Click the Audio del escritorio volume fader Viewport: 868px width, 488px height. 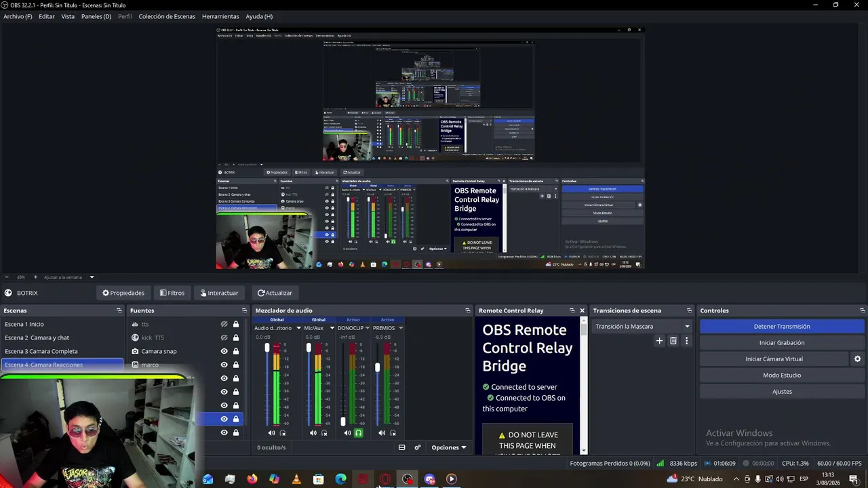click(267, 348)
